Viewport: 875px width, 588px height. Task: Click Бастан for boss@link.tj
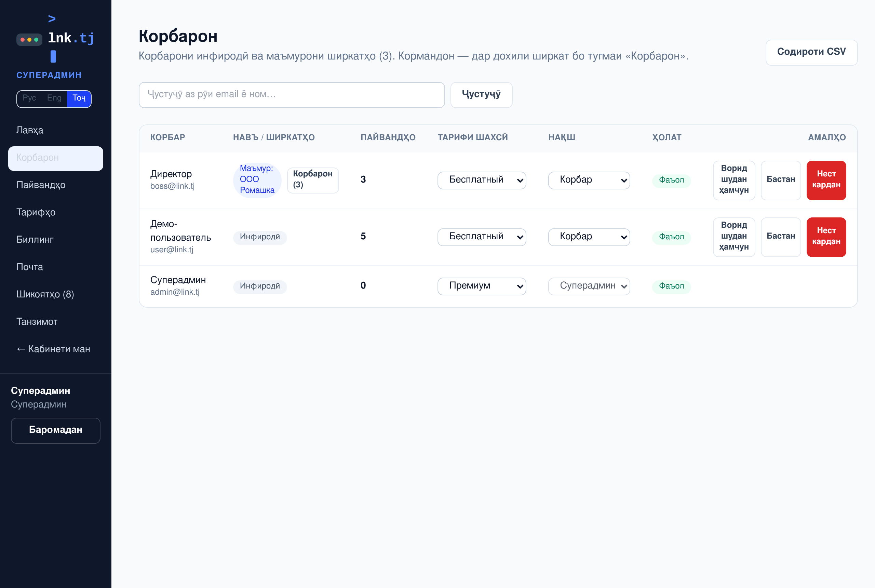[781, 180]
